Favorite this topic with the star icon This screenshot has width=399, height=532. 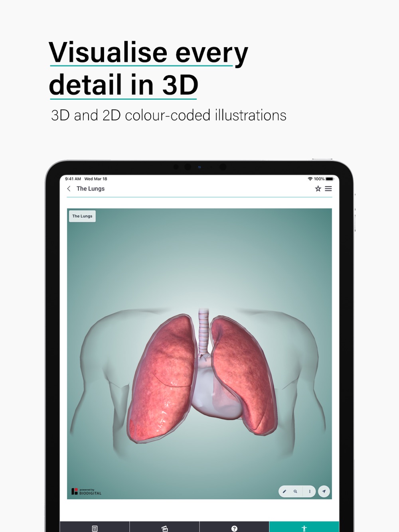click(318, 189)
